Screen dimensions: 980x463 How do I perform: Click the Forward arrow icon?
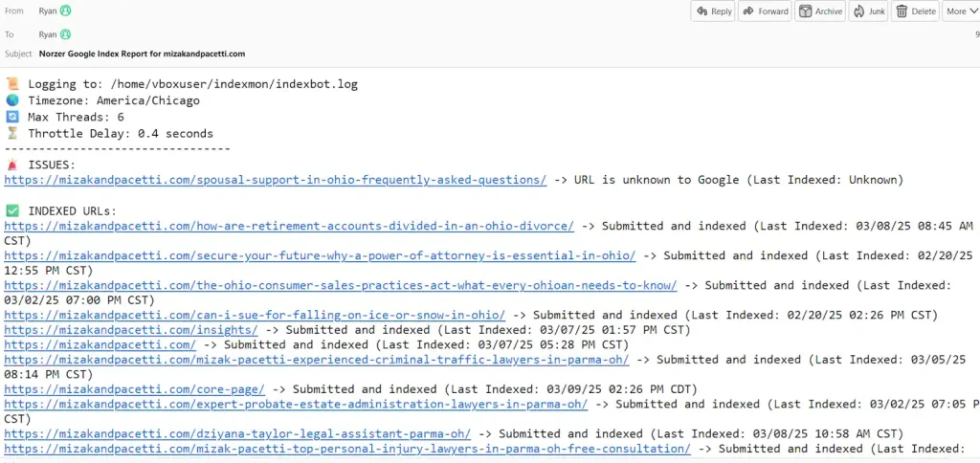[x=748, y=11]
